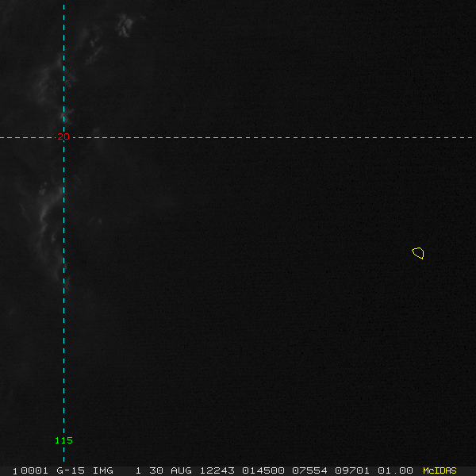Click the IMG text in status bar
Screen dimensions: 476x476
coord(102,470)
